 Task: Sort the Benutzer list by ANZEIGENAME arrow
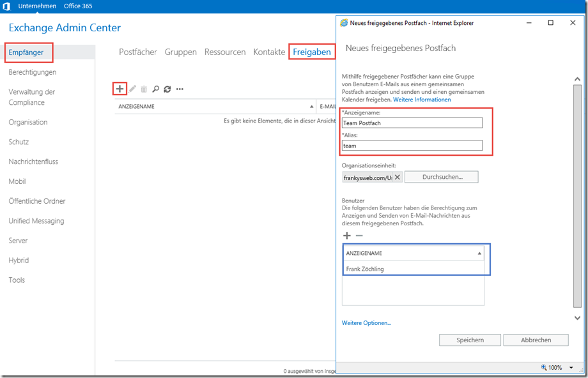tap(479, 253)
